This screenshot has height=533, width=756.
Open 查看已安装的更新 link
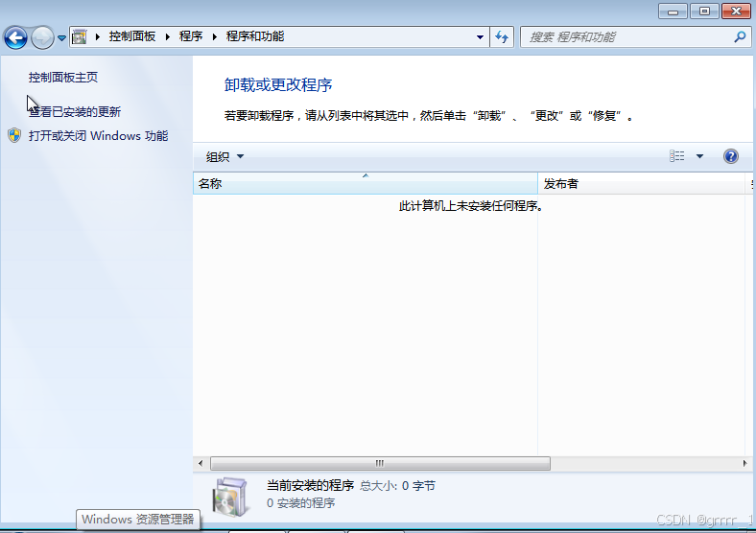(75, 112)
